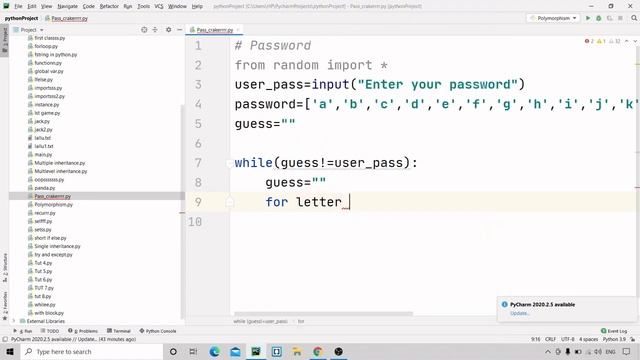Select panda.py in project tree
The image size is (640, 360).
point(41,188)
